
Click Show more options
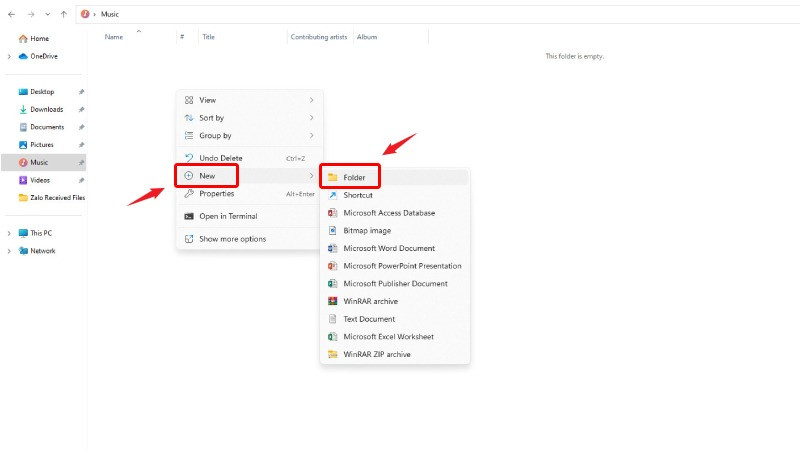(x=249, y=239)
